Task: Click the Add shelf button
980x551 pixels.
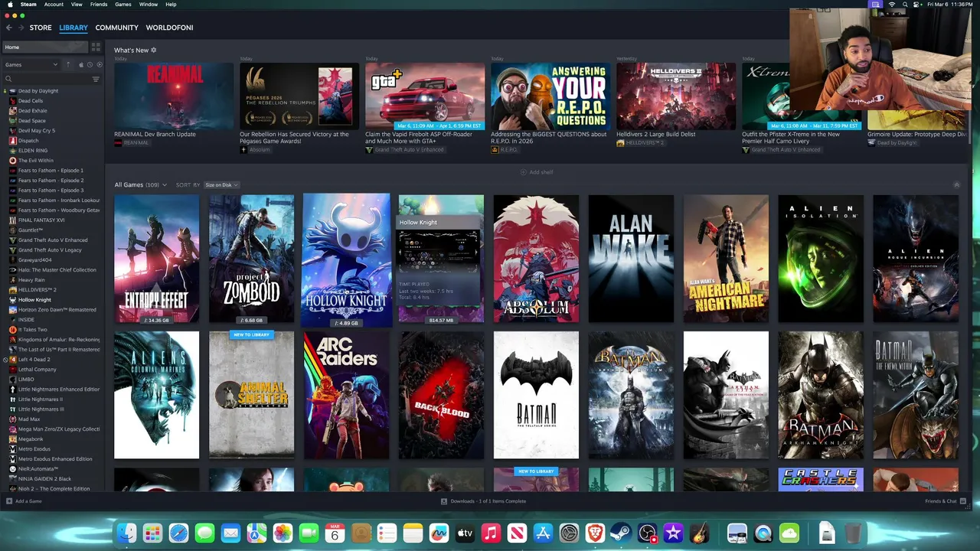Action: [x=536, y=172]
